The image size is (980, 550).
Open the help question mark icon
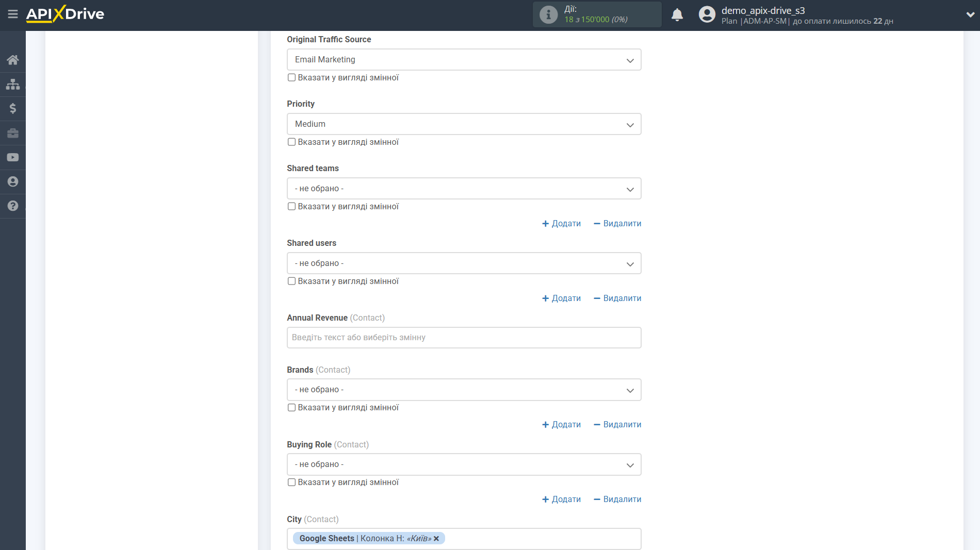pos(13,206)
